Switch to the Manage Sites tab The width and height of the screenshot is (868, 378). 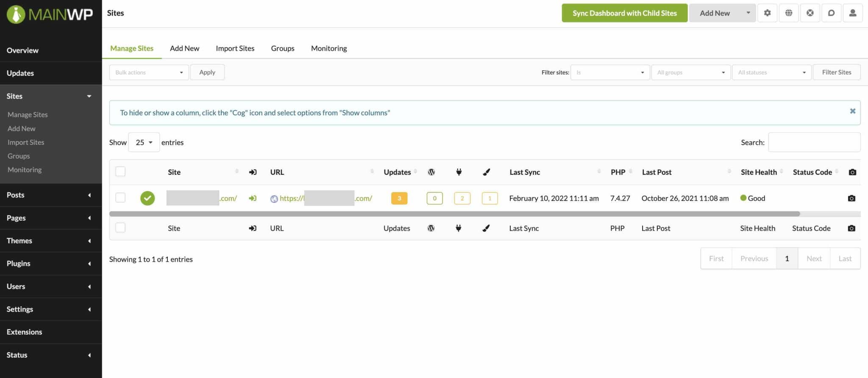coord(132,48)
